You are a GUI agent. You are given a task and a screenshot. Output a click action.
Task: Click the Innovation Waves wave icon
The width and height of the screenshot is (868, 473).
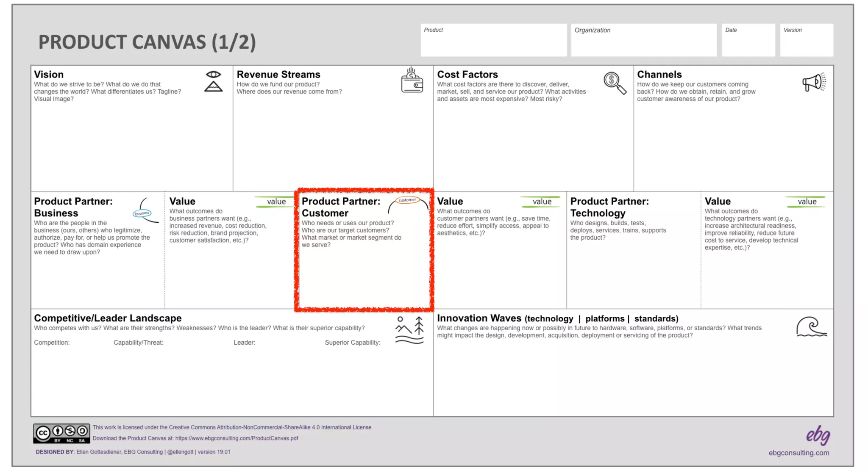[x=811, y=327]
